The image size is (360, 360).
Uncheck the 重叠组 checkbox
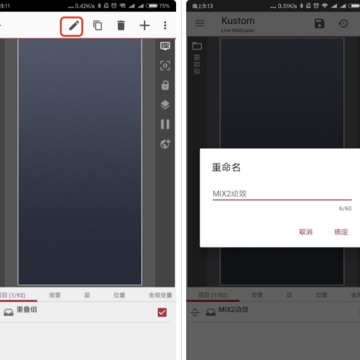(x=162, y=312)
